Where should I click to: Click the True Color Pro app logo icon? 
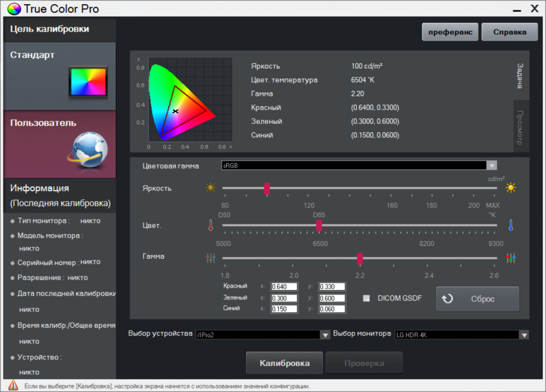(x=13, y=9)
